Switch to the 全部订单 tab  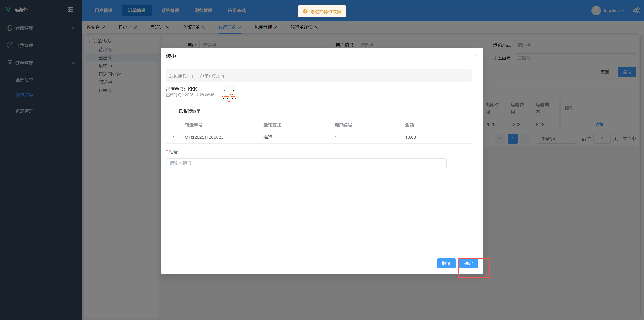[x=191, y=27]
